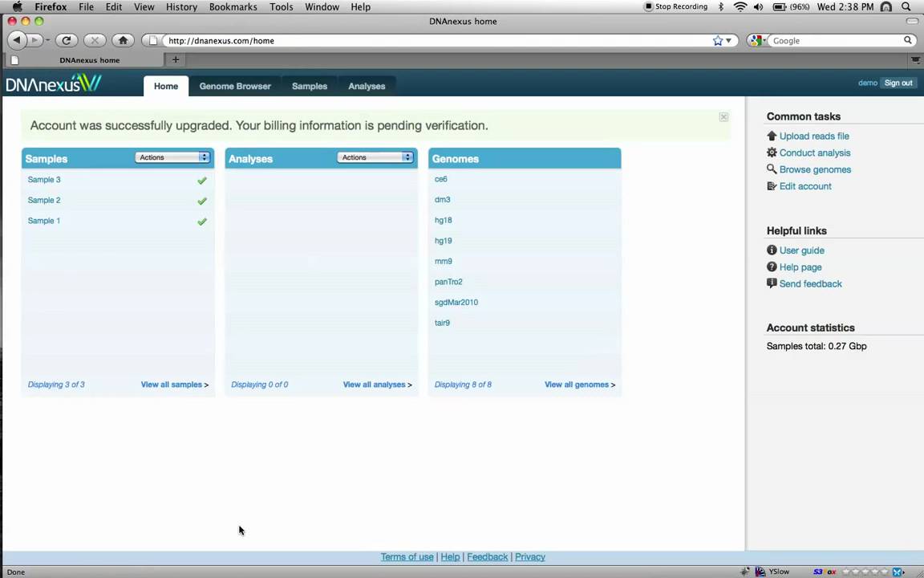Click the volume icon in menu bar
The height and width of the screenshot is (578, 924).
[x=759, y=7]
